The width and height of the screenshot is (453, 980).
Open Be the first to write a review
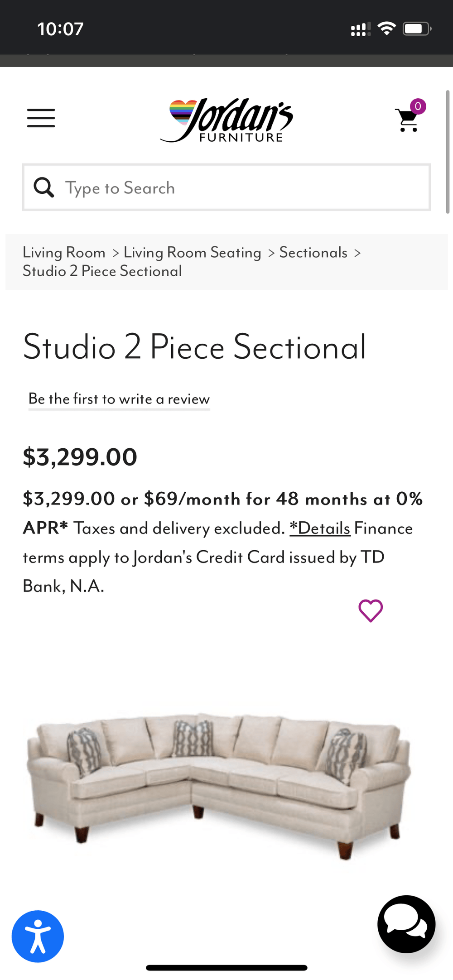(119, 399)
